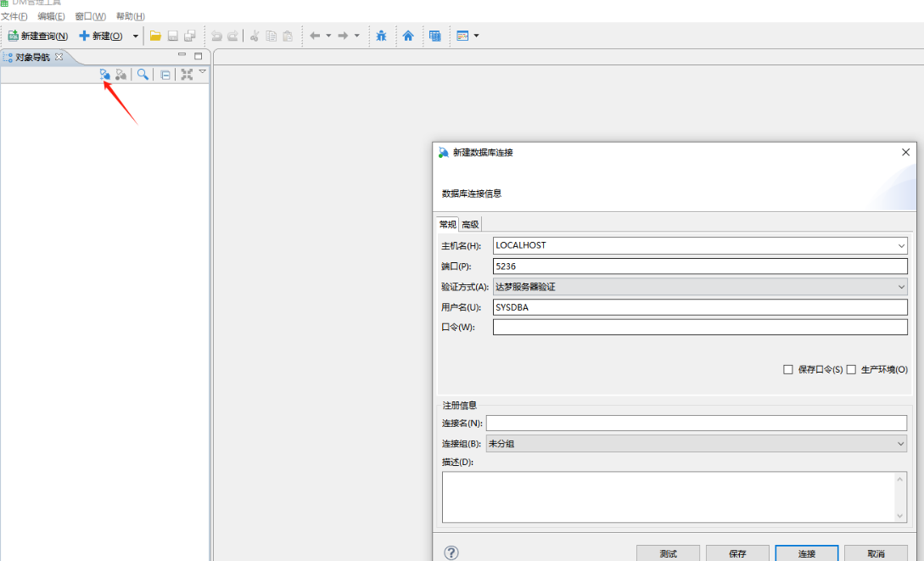Click the collapse all icon in 对象导航

pos(165,75)
